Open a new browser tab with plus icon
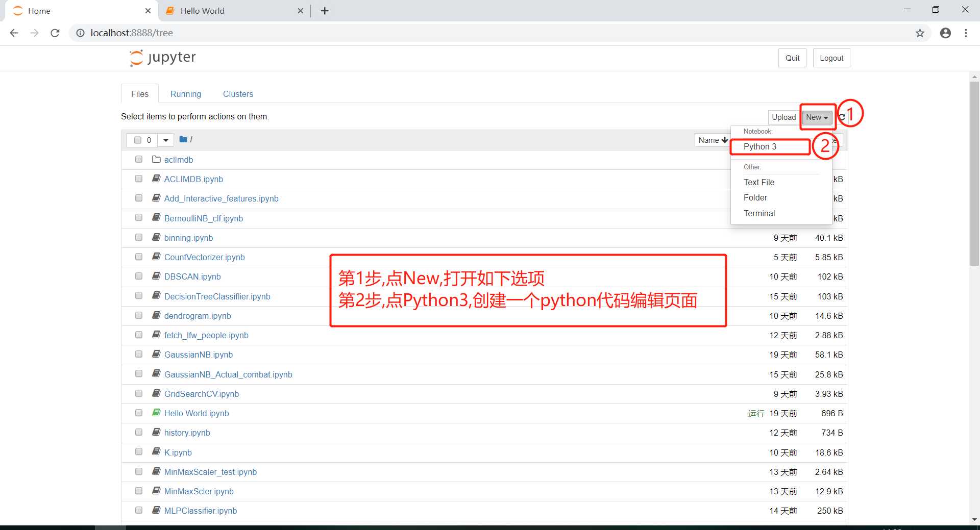The height and width of the screenshot is (530, 980). click(x=325, y=11)
